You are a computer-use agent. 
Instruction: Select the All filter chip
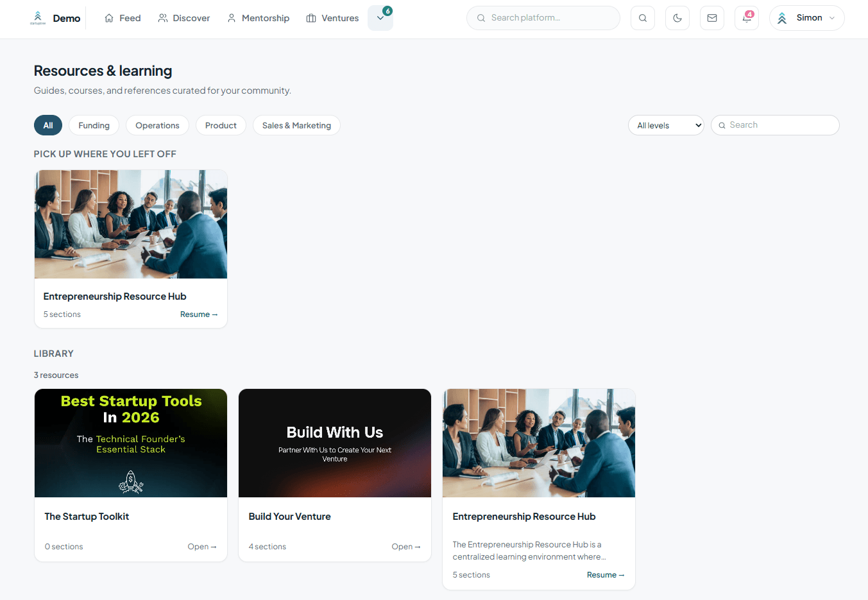click(48, 125)
